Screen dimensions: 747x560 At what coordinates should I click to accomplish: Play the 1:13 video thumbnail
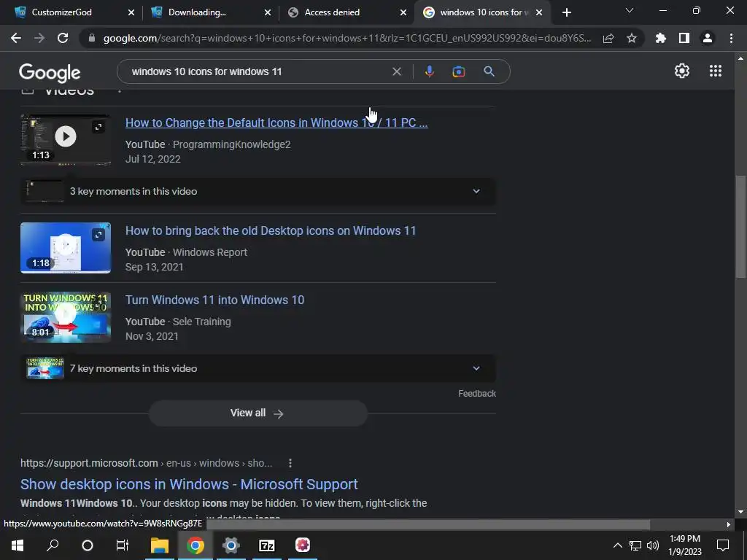[x=65, y=136]
